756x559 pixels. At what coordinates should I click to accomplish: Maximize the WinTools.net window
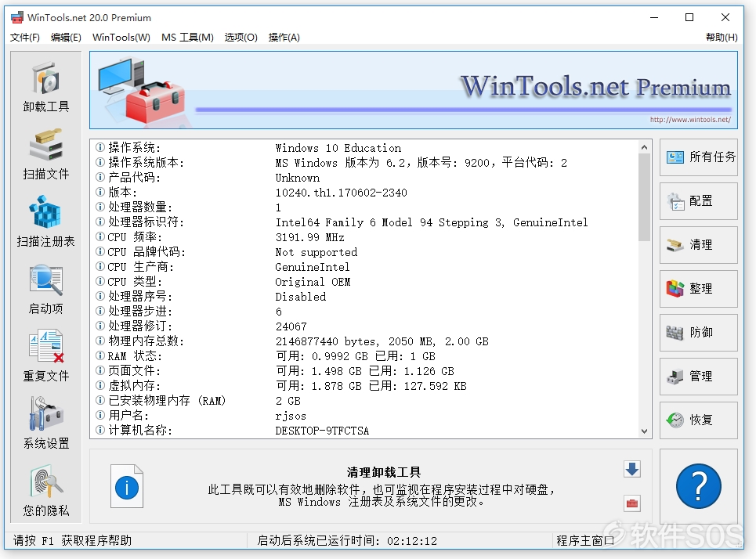pyautogui.click(x=689, y=17)
